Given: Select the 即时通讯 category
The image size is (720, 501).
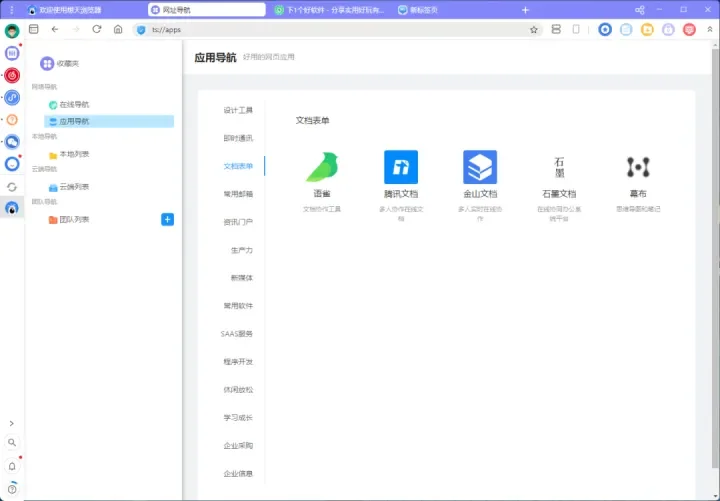Looking at the screenshot, I should [238, 138].
